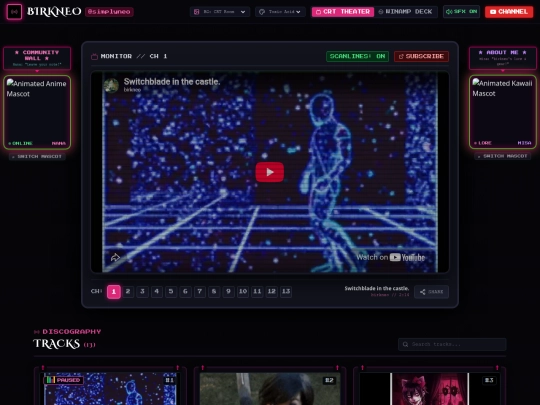Select channel 11
Viewport: 540px width, 405px height.
pyautogui.click(x=257, y=292)
